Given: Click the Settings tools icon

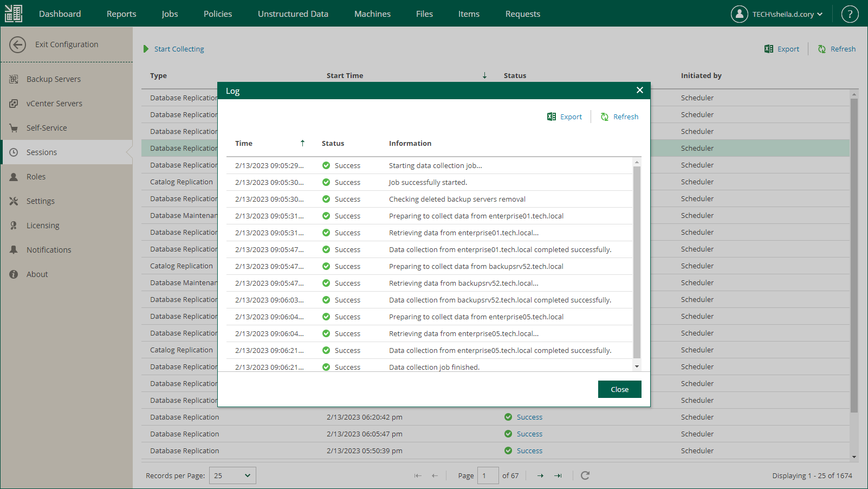Looking at the screenshot, I should tap(14, 201).
